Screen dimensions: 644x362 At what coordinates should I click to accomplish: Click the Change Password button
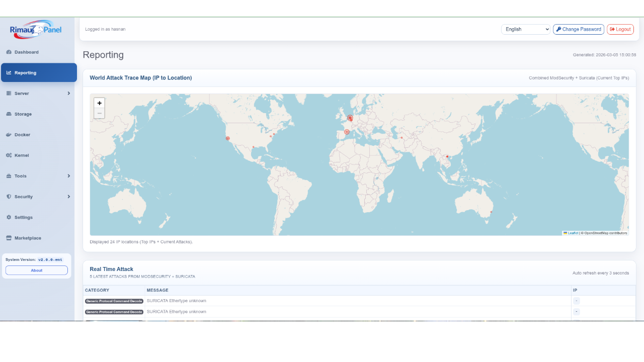tap(578, 29)
